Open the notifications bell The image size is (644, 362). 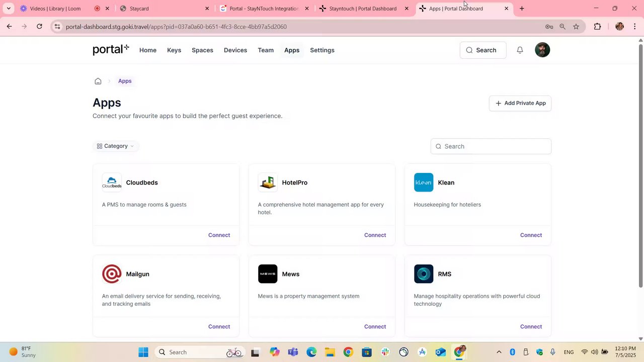(x=520, y=50)
